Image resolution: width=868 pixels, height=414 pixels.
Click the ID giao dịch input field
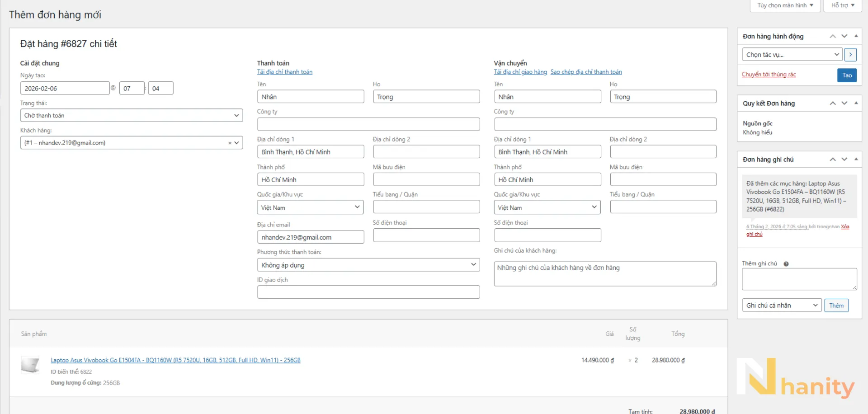coord(368,292)
